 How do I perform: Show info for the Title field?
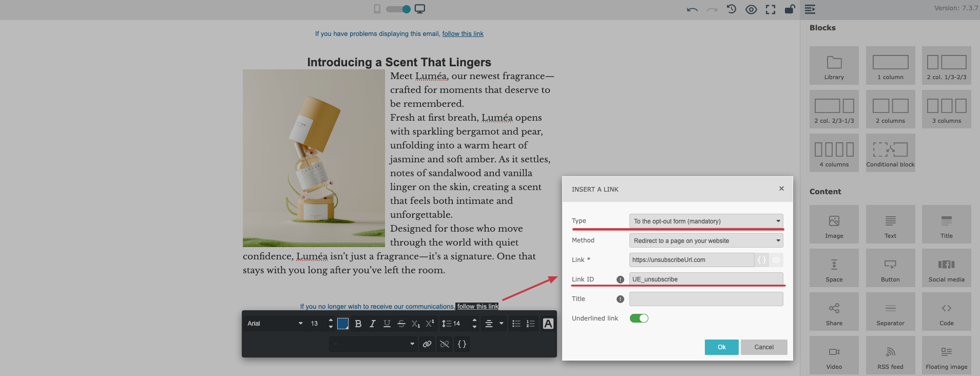(620, 299)
